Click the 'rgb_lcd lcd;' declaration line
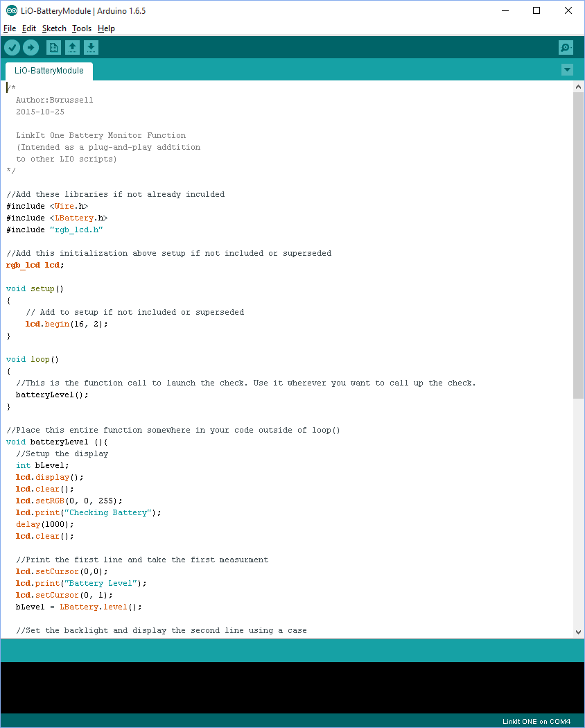585x728 pixels. click(35, 265)
